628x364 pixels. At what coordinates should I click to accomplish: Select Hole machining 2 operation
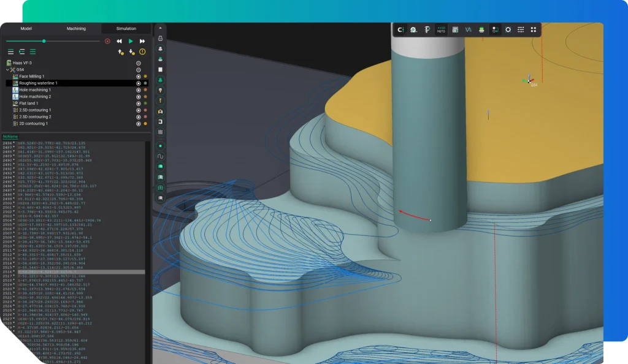point(35,97)
